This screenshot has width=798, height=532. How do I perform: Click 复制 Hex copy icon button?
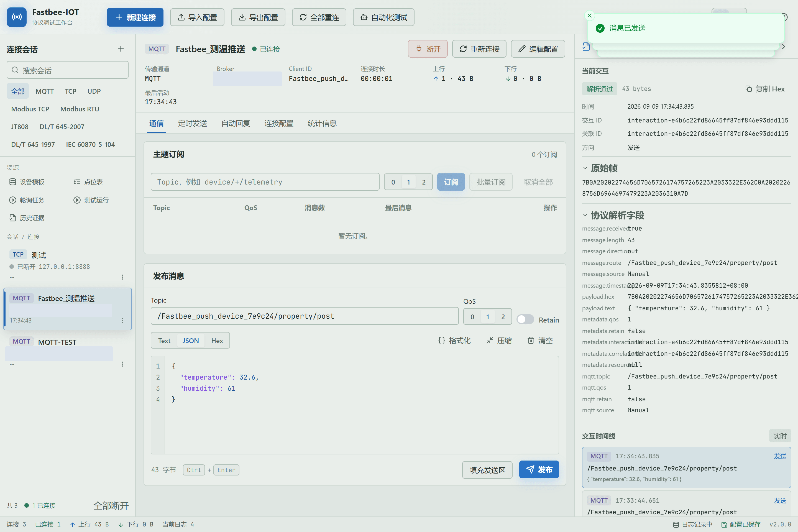point(765,89)
